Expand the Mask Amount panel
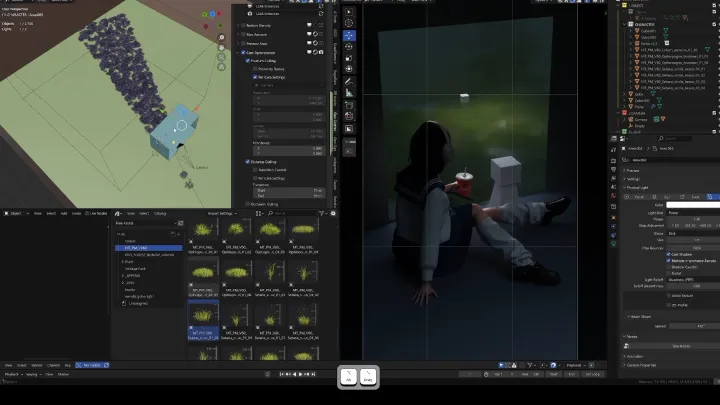 238,34
